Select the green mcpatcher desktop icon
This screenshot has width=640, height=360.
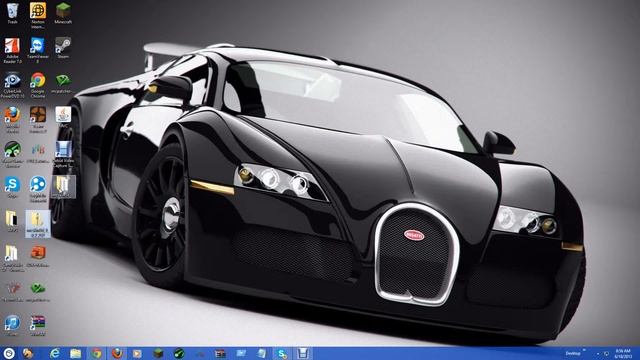click(63, 83)
